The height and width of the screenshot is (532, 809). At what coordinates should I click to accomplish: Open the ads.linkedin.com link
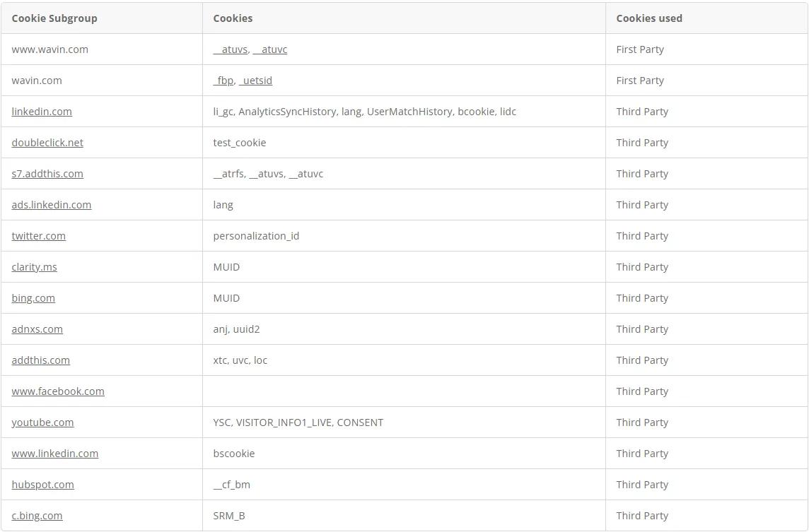point(52,205)
